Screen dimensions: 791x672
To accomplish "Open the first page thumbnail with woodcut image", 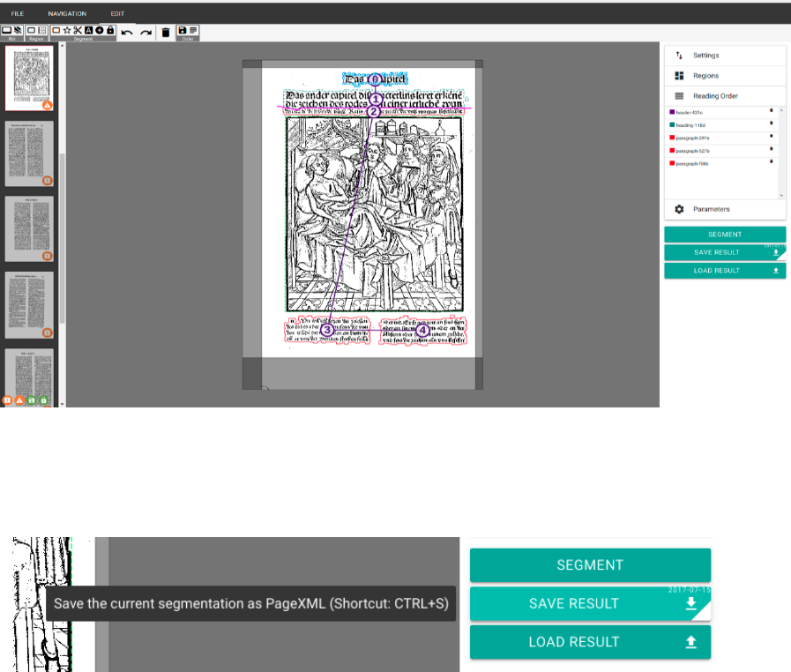I will click(x=29, y=78).
